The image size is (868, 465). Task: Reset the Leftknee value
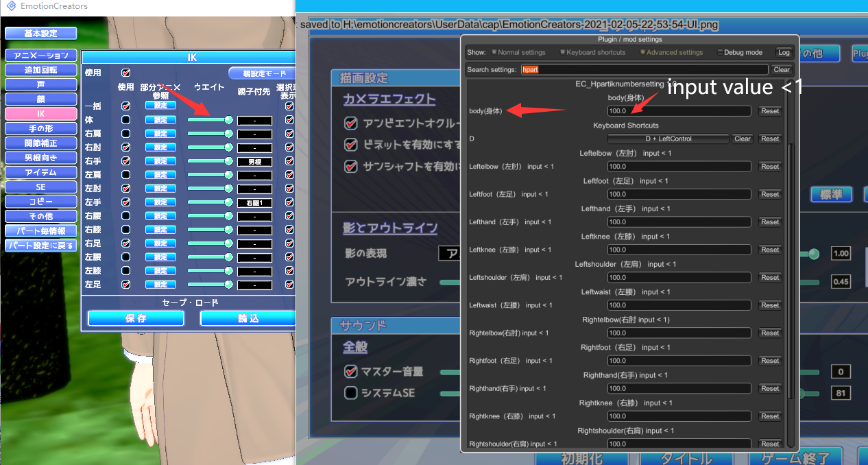pos(770,250)
